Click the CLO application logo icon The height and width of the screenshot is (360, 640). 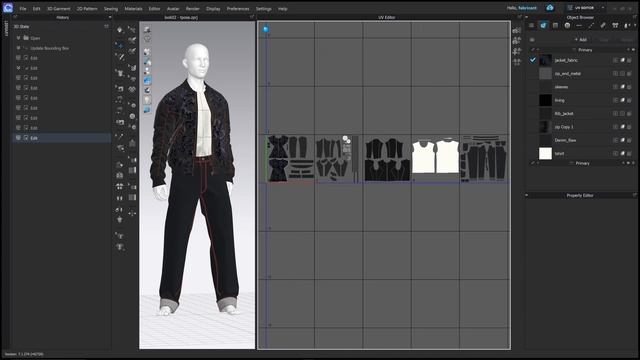pos(8,8)
